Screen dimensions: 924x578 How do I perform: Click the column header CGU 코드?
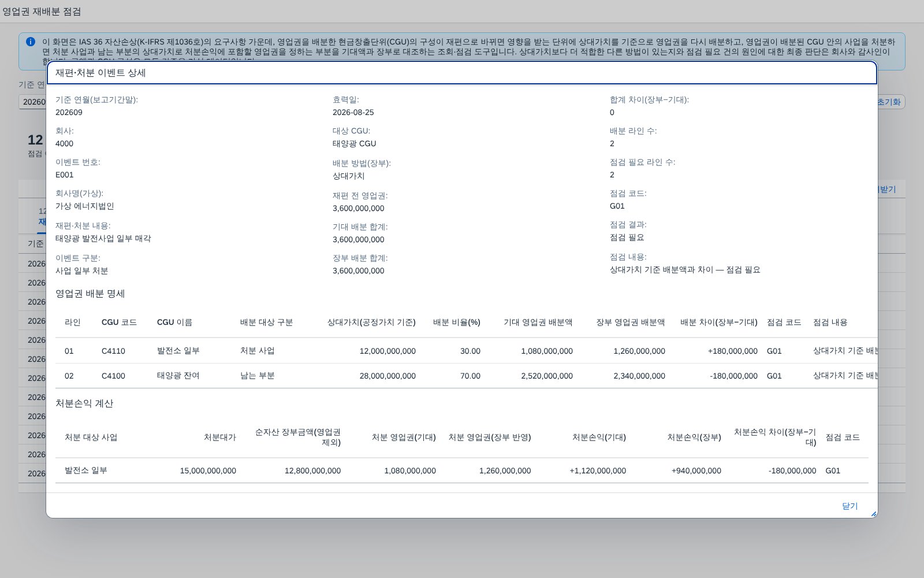pos(119,323)
